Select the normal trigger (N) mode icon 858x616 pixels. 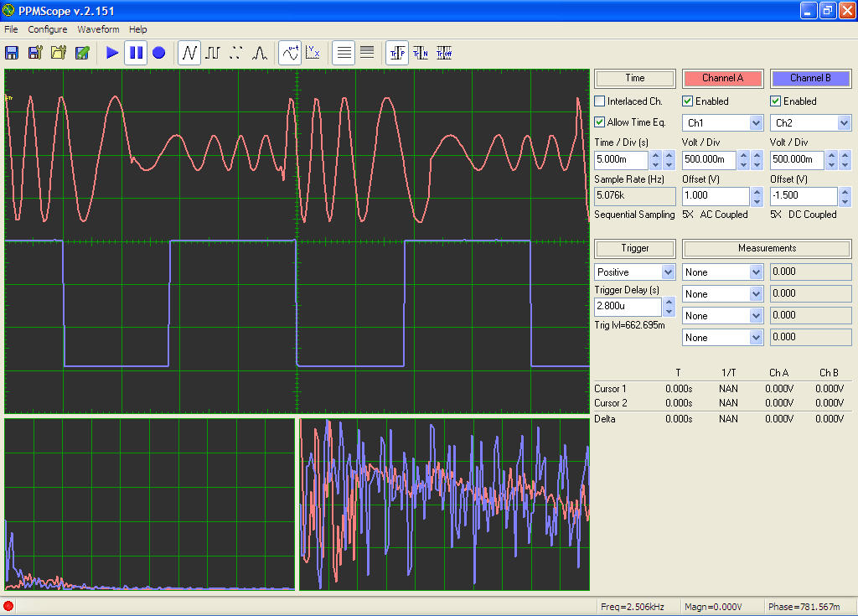tap(421, 53)
